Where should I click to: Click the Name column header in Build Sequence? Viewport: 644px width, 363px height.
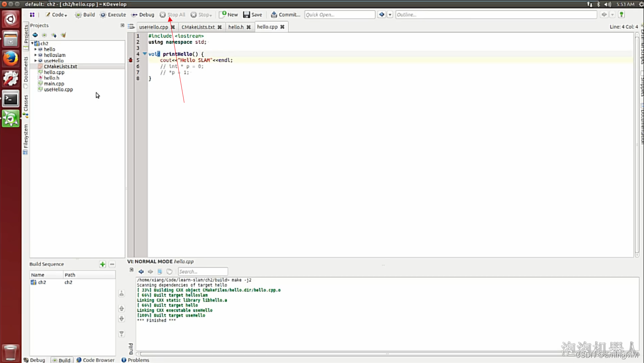point(46,275)
